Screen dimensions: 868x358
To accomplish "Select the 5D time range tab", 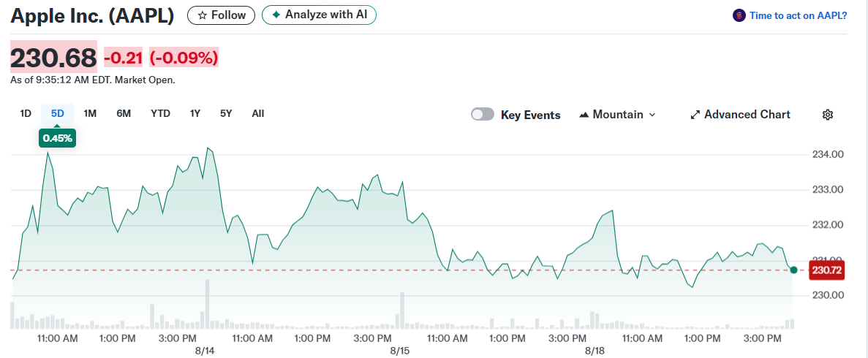I will point(58,113).
